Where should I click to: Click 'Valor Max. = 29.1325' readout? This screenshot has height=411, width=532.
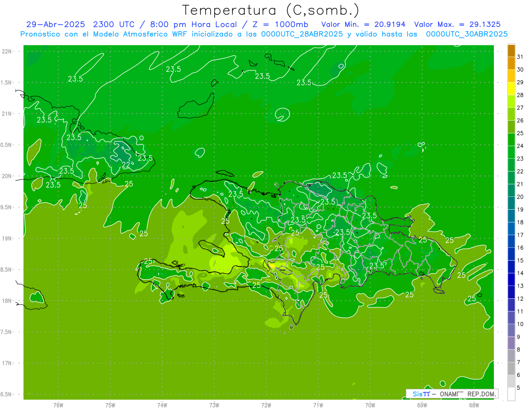[x=458, y=24]
